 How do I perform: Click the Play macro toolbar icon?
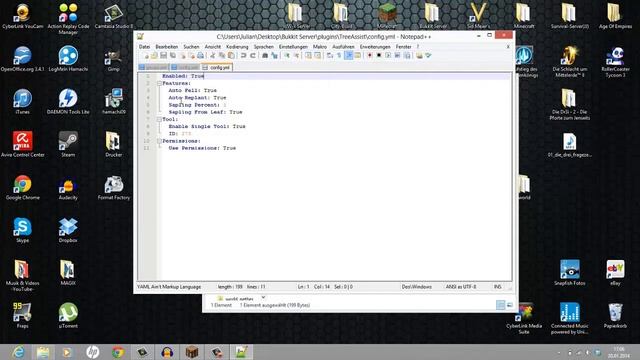(389, 56)
